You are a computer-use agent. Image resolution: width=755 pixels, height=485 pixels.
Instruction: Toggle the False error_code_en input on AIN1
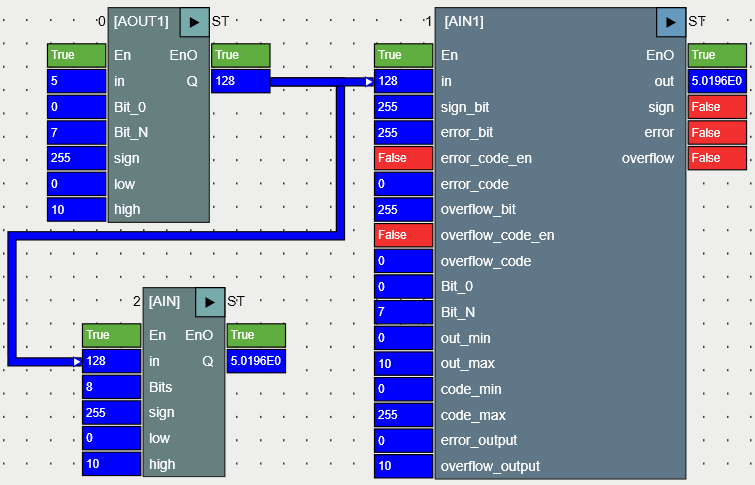tap(403, 158)
